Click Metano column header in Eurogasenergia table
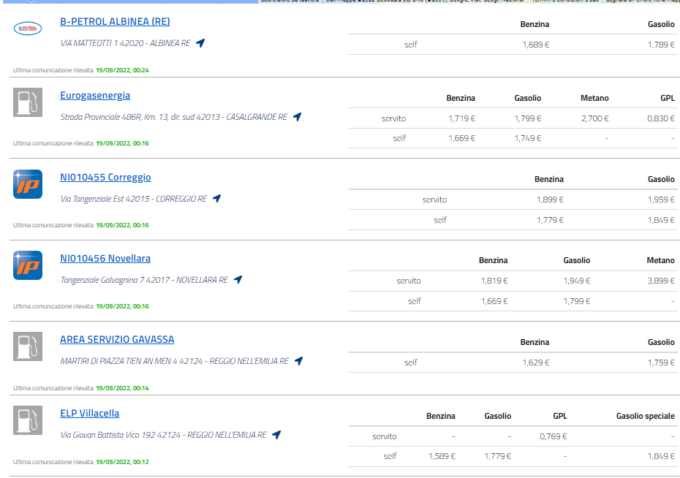The width and height of the screenshot is (680, 478). pos(595,98)
